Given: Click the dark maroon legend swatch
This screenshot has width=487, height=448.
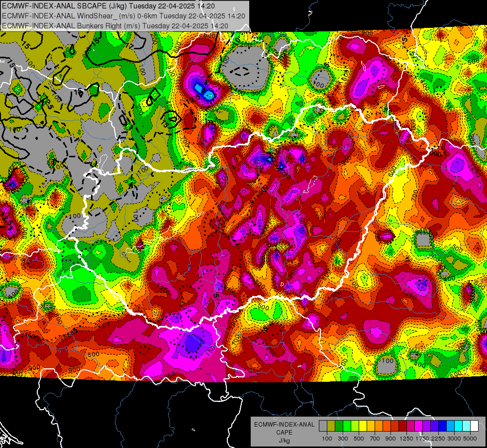Looking at the screenshot, I should tap(403, 426).
